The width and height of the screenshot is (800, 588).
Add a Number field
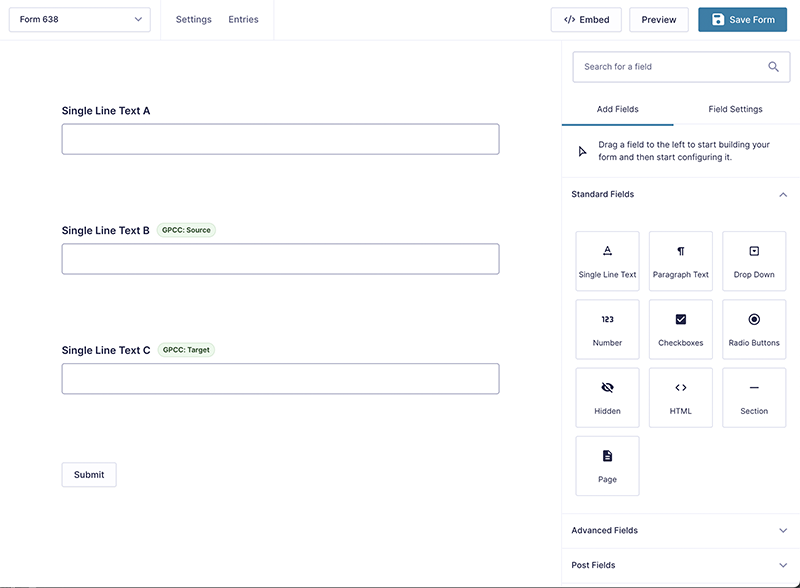607,330
